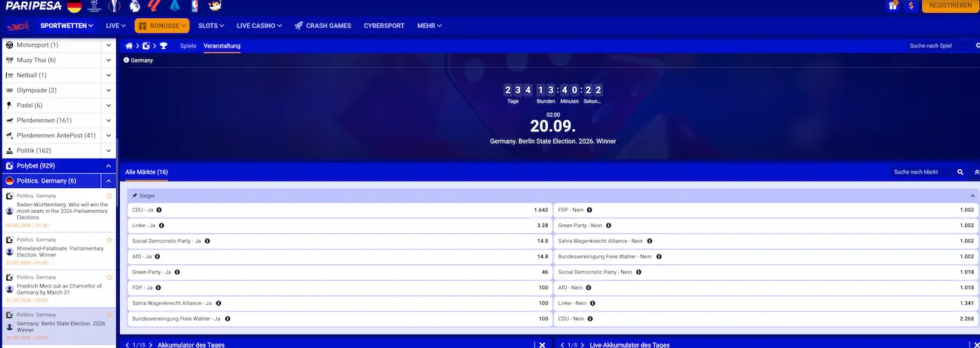This screenshot has width=980, height=348.
Task: Click info icon next to Social Democratic Party - Ja
Action: pos(207,241)
